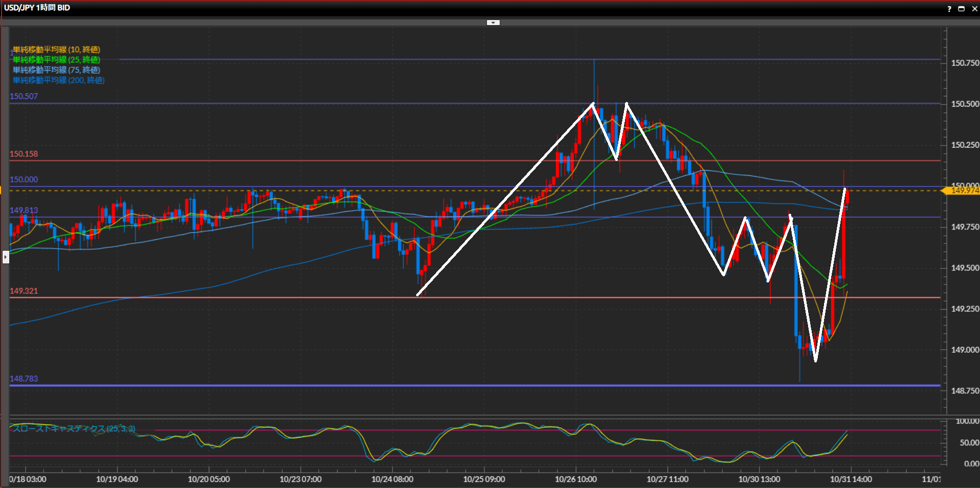Select the red 149.321 support line label
Screen dimensions: 980x488
[x=24, y=291]
